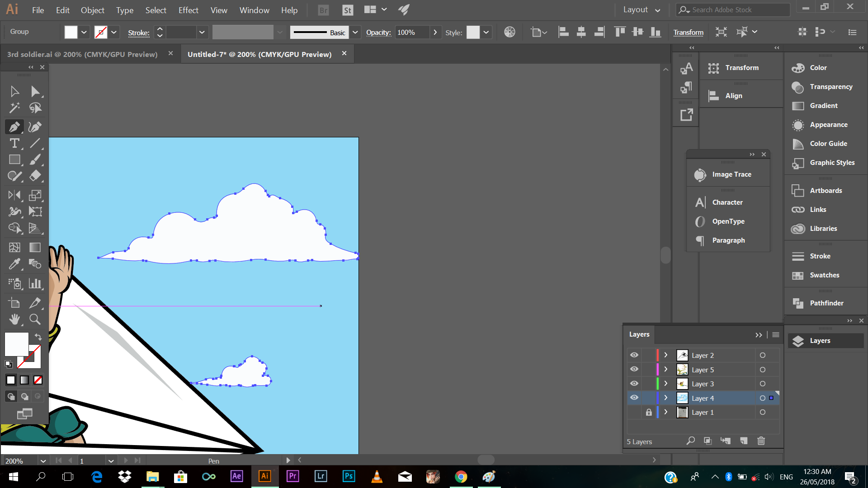Image resolution: width=868 pixels, height=488 pixels.
Task: Expand Layer 2 contents
Action: point(665,355)
